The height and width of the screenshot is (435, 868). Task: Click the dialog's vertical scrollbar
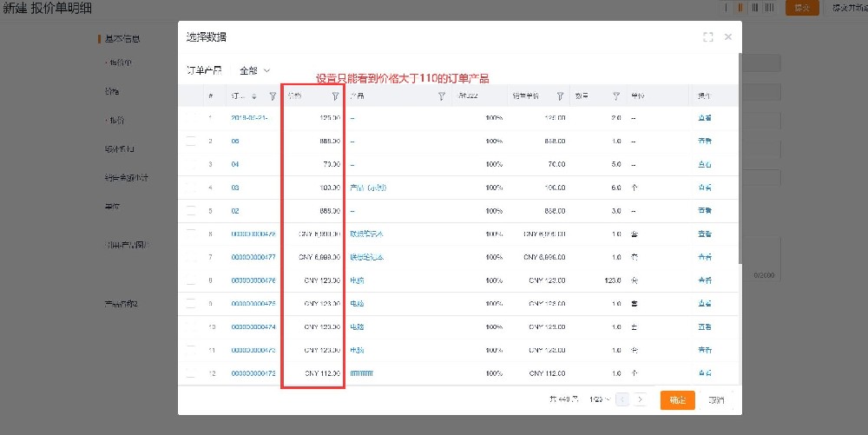click(740, 159)
